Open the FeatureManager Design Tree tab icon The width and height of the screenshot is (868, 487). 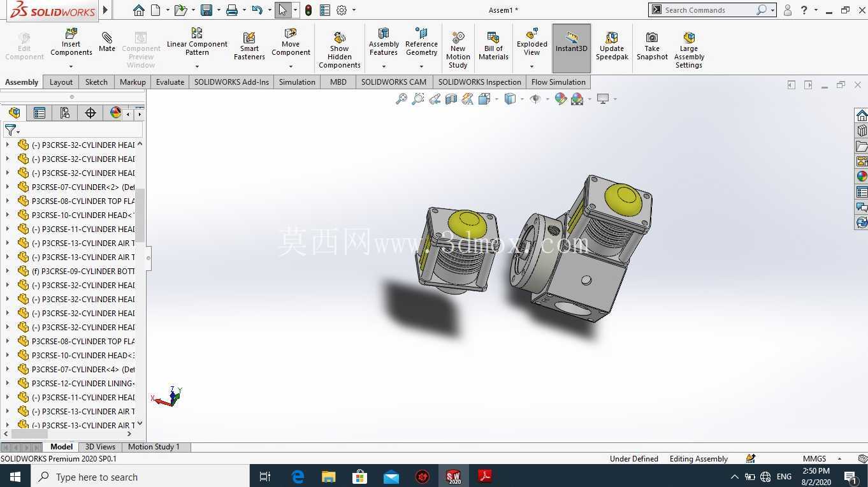tap(14, 113)
